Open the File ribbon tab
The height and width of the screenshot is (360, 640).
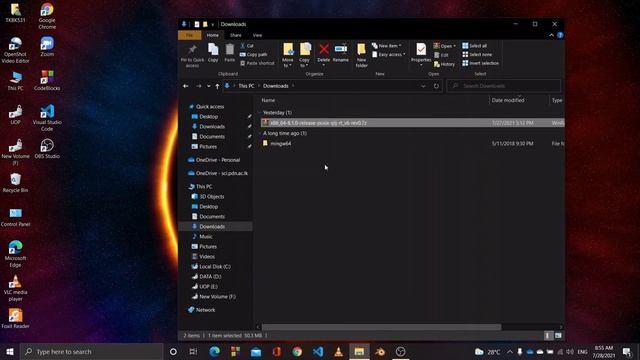click(x=189, y=36)
